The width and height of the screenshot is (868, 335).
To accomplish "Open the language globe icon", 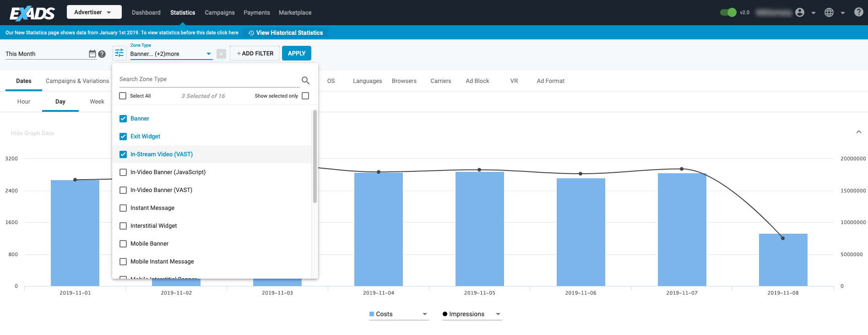I will (829, 12).
